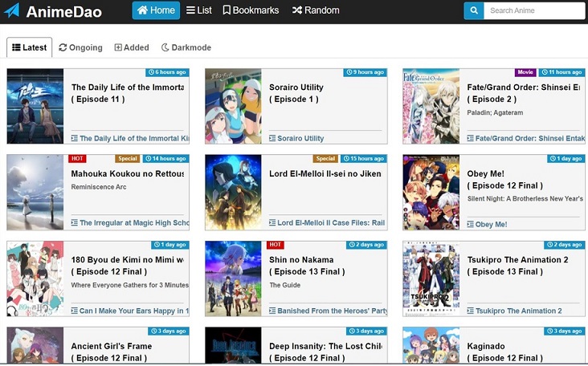Click the red HOT badge on Shin no Nakama
Viewport: 588px width, 366px height.
[x=276, y=245]
